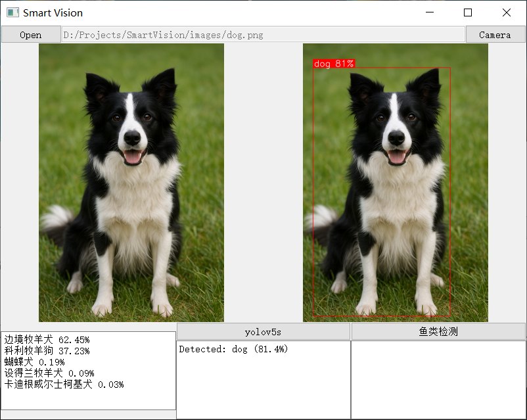Select the 边境牧羊犬 62.45% result line
The width and height of the screenshot is (527, 420).
click(x=47, y=340)
